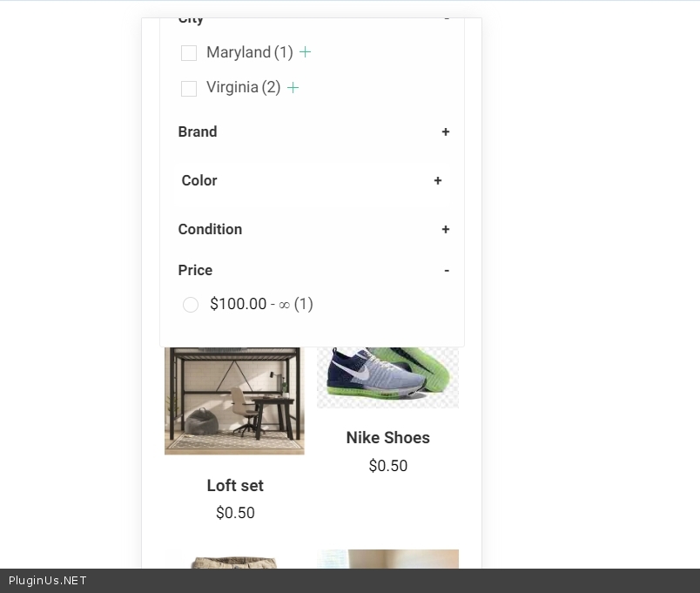700x593 pixels.
Task: Open the Nike Shoes product title link
Action: [387, 438]
